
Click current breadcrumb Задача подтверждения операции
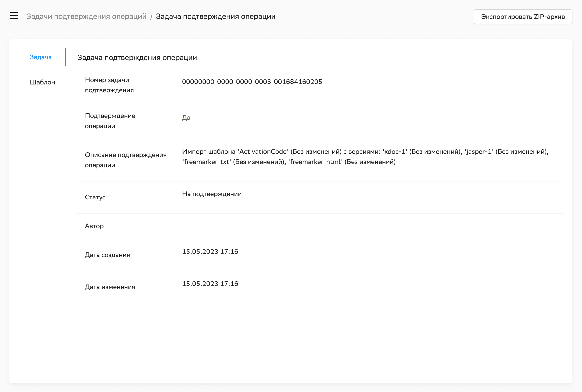click(215, 17)
